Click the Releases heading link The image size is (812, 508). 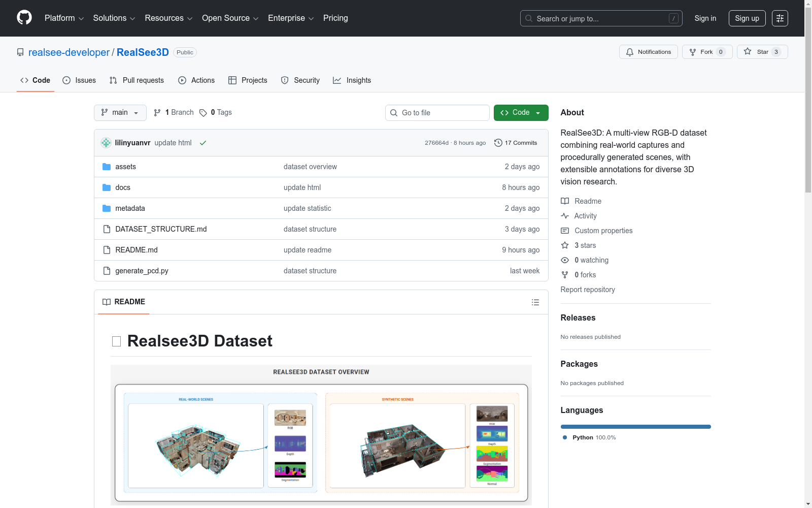[578, 317]
